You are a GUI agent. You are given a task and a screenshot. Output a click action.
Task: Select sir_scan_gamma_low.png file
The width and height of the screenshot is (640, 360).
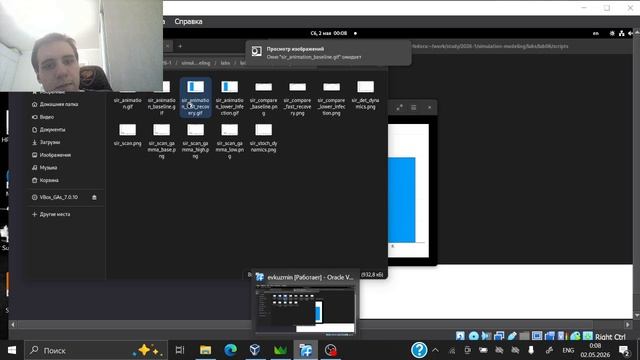click(229, 140)
